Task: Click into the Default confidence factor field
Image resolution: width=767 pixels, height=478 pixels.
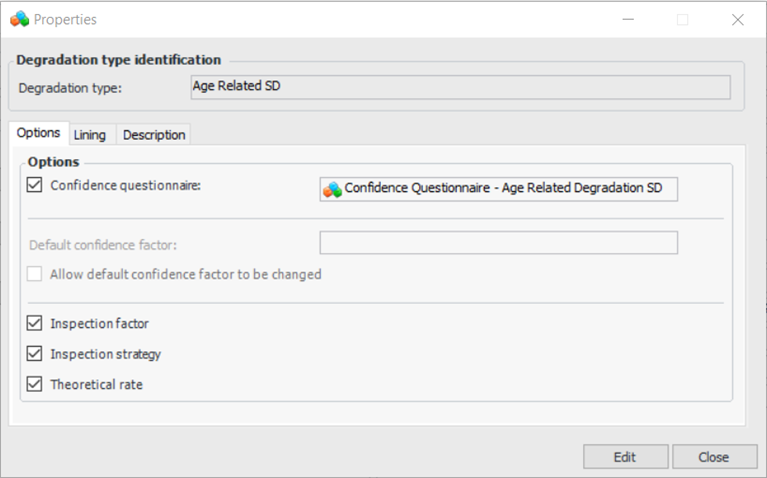Action: pyautogui.click(x=498, y=243)
